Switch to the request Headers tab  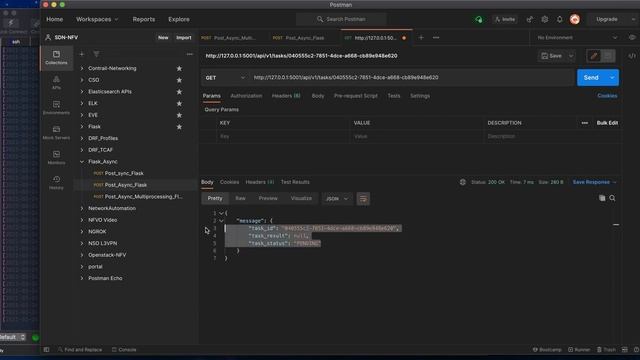click(286, 96)
